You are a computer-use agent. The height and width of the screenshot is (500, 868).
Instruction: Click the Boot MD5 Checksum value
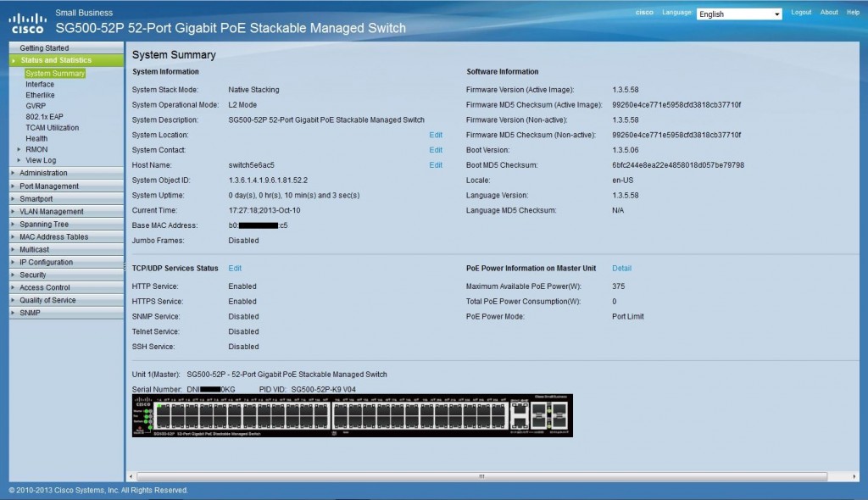(678, 165)
